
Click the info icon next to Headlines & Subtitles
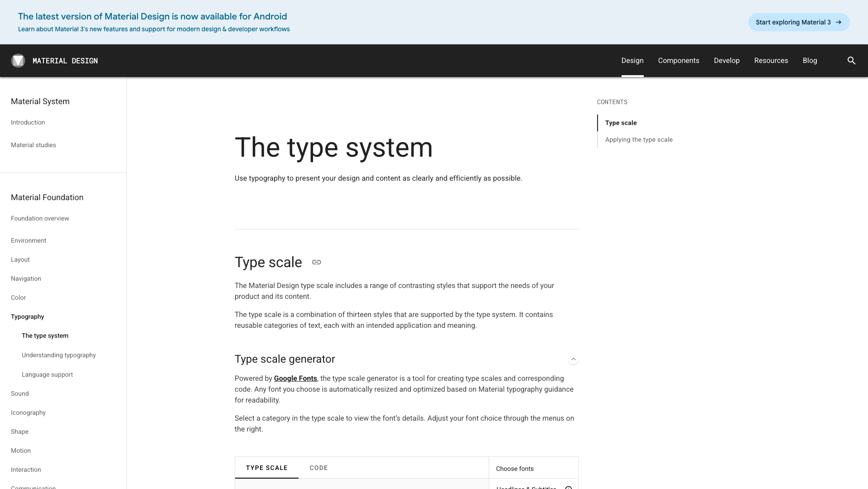(x=569, y=488)
